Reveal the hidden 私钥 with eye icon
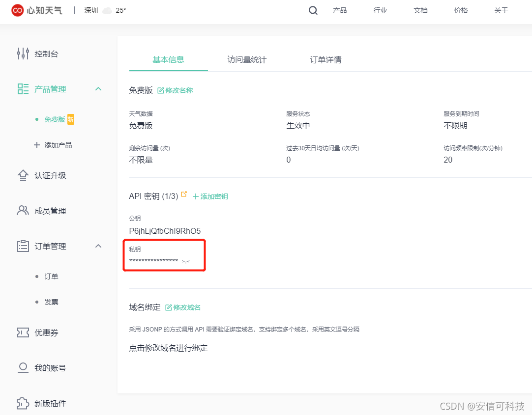Image resolution: width=532 pixels, height=415 pixels. [185, 261]
